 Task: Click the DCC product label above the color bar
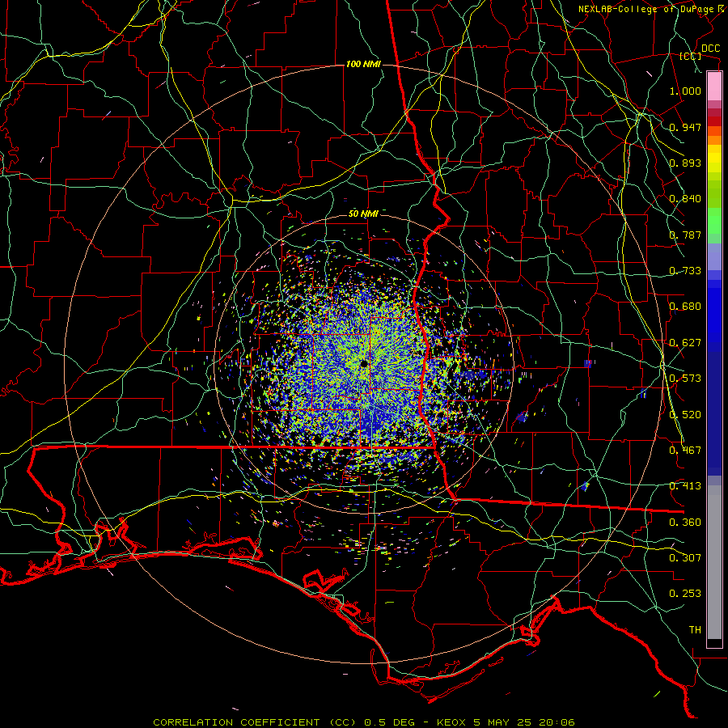(x=710, y=49)
